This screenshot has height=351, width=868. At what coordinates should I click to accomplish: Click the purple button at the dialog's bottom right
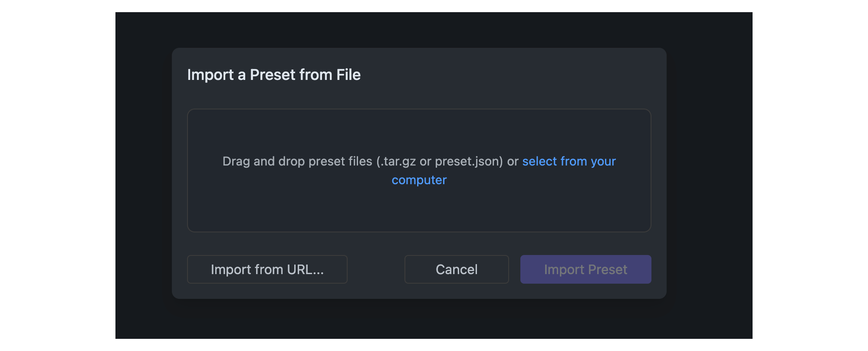click(x=585, y=269)
